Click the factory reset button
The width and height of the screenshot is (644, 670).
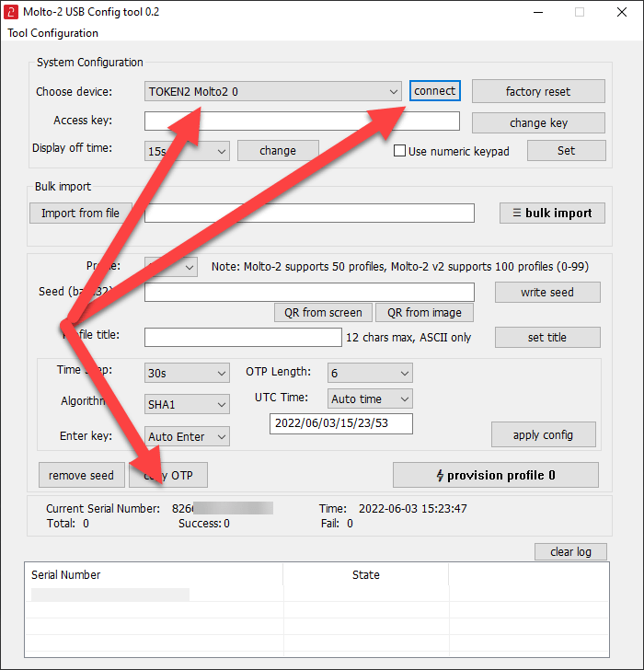coord(538,91)
